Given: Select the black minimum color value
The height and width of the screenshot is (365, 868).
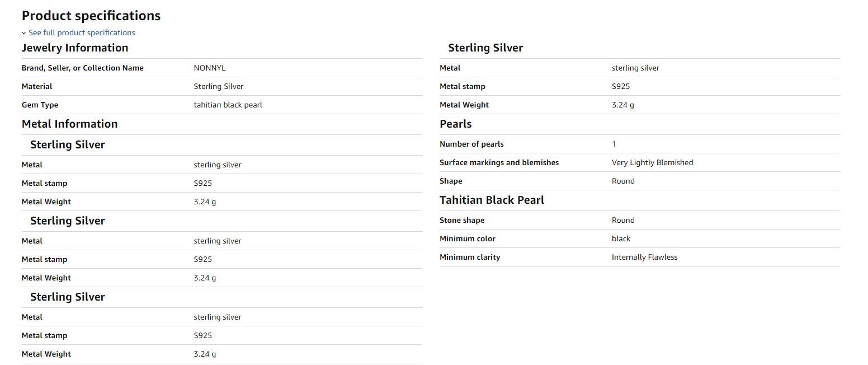Looking at the screenshot, I should (x=621, y=238).
